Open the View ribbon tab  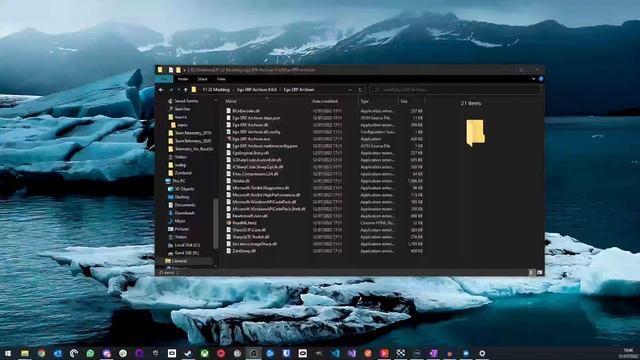click(x=221, y=79)
